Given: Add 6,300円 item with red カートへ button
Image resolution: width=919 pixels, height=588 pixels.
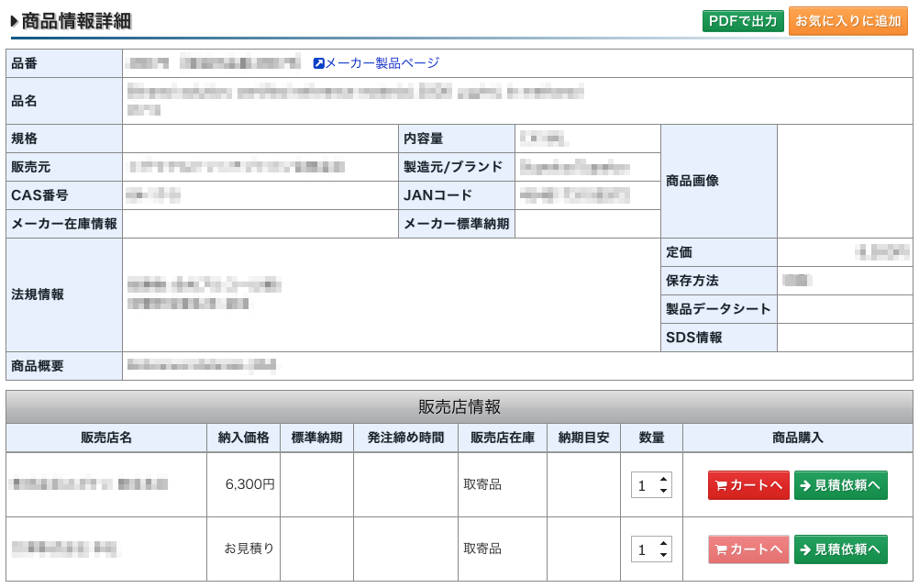Looking at the screenshot, I should pyautogui.click(x=748, y=485).
